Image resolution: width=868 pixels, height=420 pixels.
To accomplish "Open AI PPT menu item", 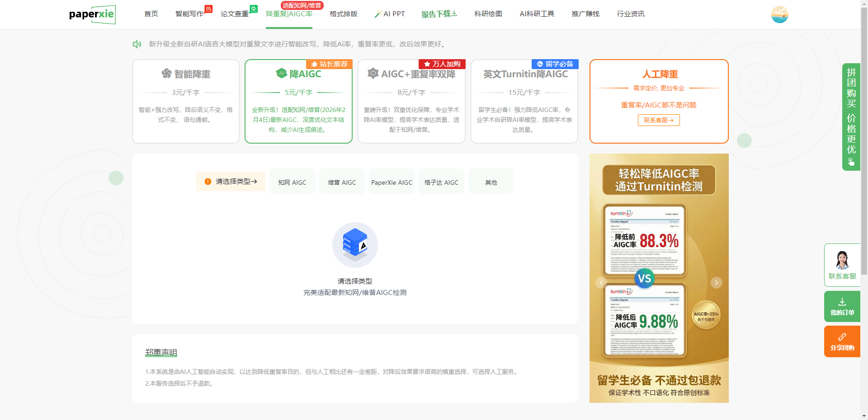I will [x=390, y=14].
